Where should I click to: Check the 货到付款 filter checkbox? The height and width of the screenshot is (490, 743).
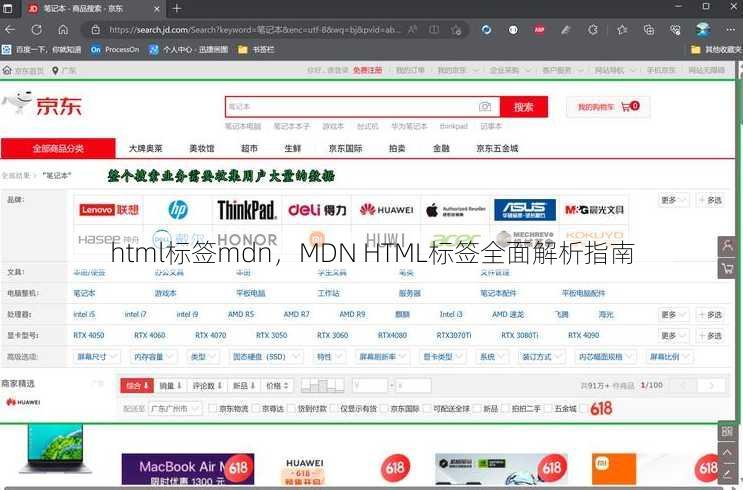[x=291, y=408]
